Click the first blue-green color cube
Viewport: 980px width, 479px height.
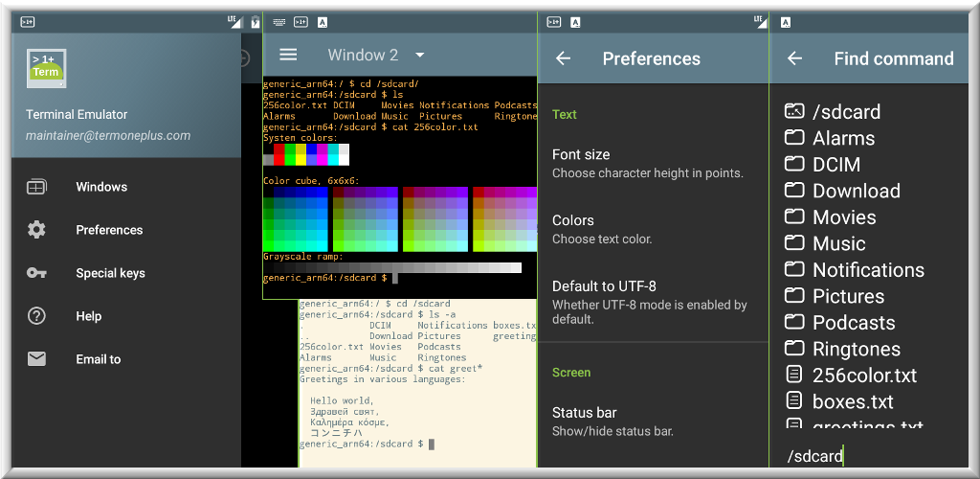pyautogui.click(x=296, y=218)
